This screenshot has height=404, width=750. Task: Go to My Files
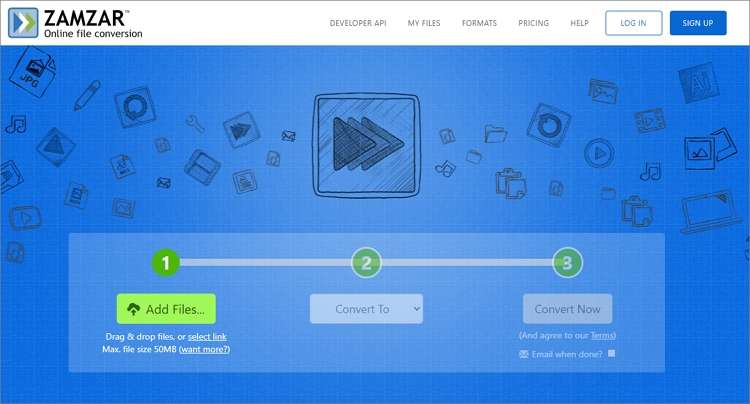tap(424, 23)
